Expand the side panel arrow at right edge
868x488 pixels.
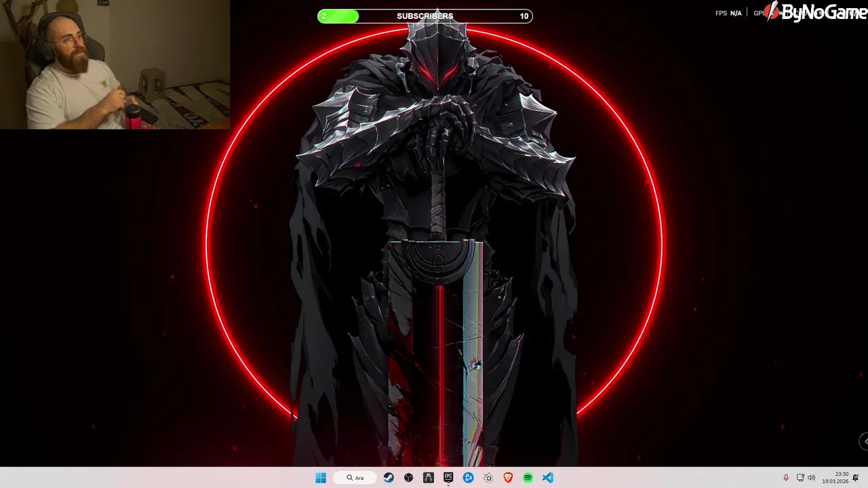(x=864, y=441)
